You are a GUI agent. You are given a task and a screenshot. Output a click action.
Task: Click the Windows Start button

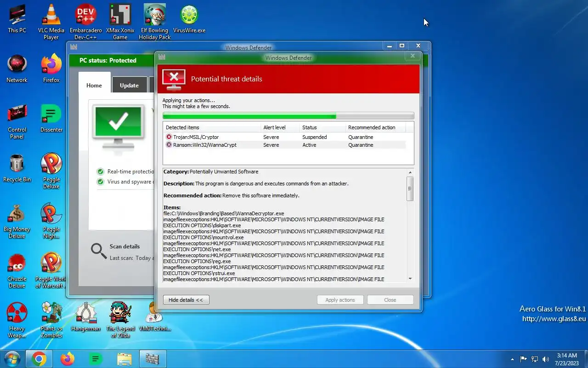(x=12, y=359)
